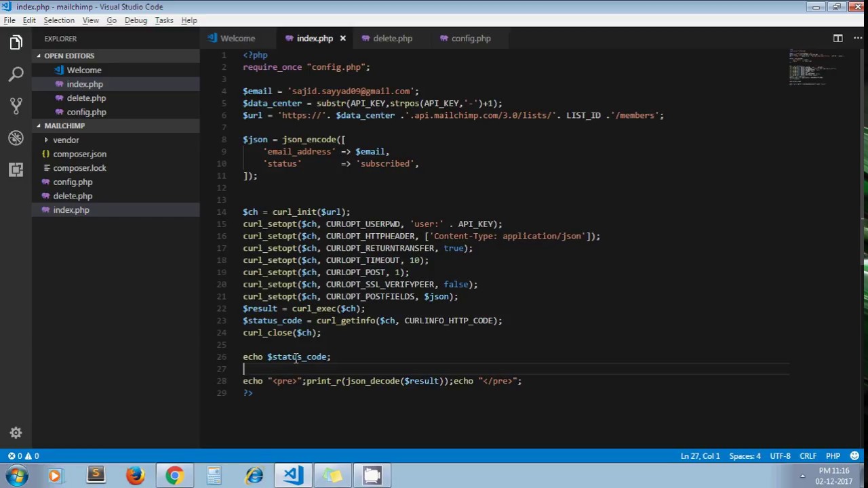Open Google Chrome from the taskbar
Image resolution: width=868 pixels, height=488 pixels.
(x=174, y=475)
